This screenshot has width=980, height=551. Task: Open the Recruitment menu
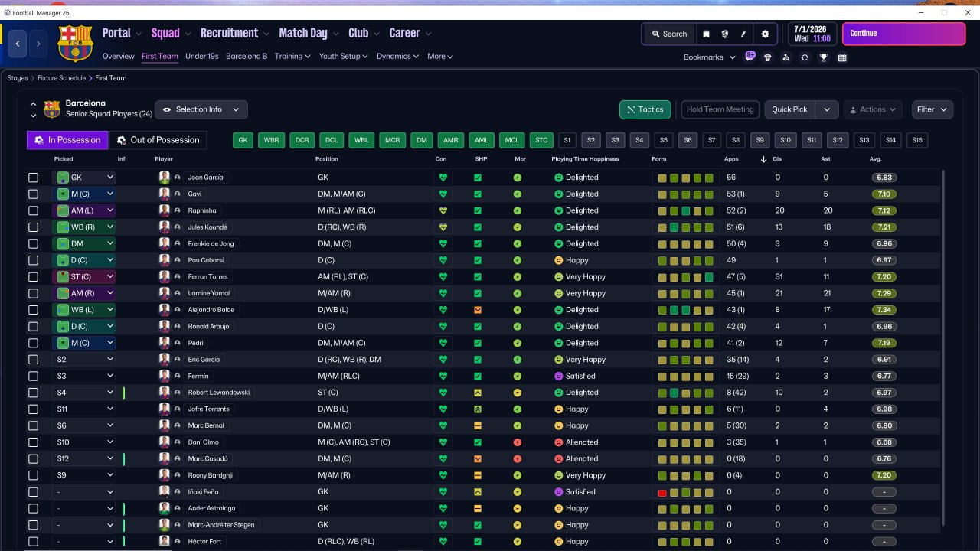coord(235,33)
